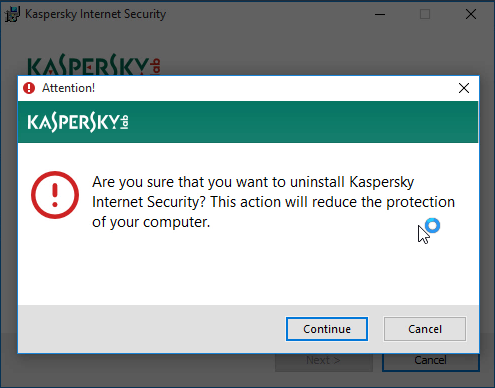
Task: Click the background installer's Cancel button
Action: click(430, 362)
